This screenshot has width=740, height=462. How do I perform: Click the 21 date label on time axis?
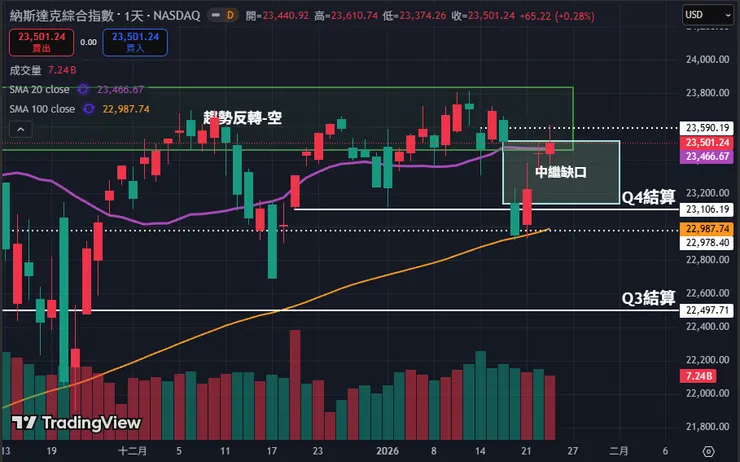[x=526, y=451]
